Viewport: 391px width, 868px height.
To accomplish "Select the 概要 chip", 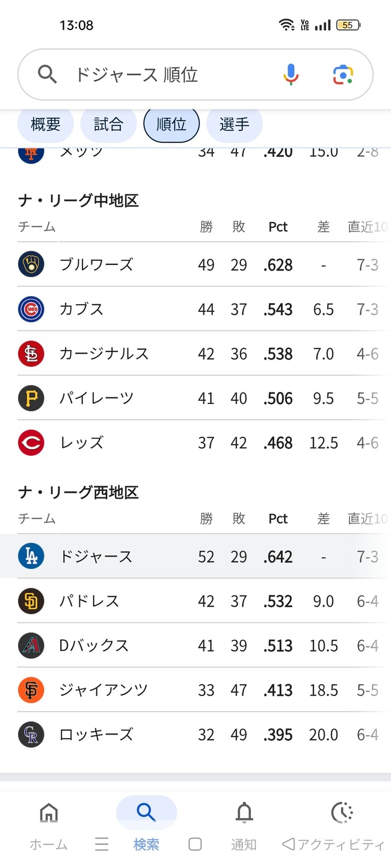I will coord(46,124).
